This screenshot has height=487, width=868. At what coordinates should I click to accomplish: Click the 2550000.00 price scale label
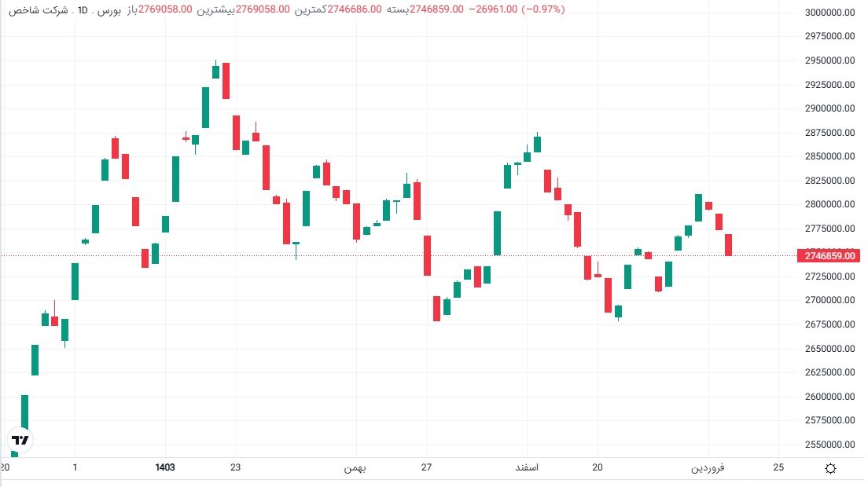(830, 445)
